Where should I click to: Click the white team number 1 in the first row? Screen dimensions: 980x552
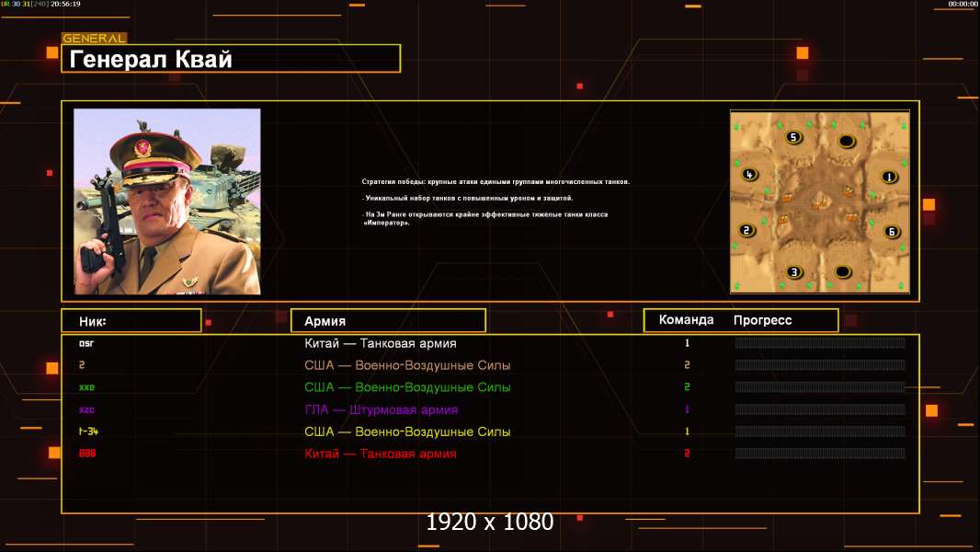pyautogui.click(x=687, y=342)
